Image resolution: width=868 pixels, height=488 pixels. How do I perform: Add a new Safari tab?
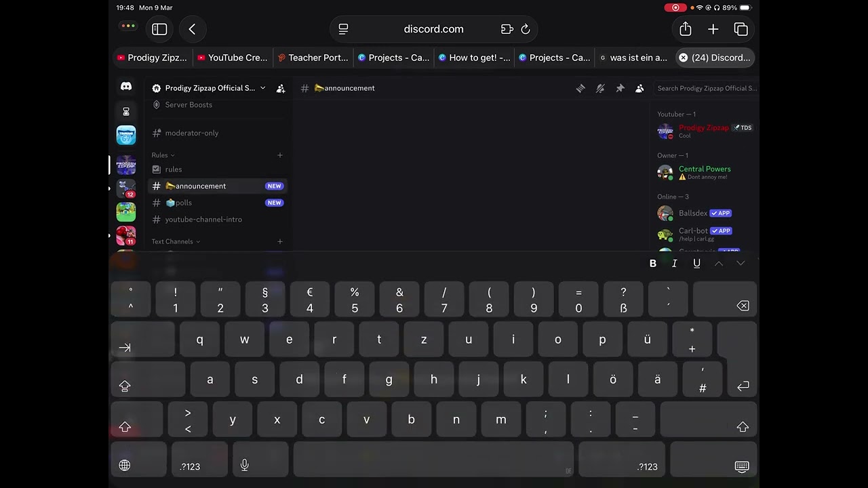[x=713, y=29]
